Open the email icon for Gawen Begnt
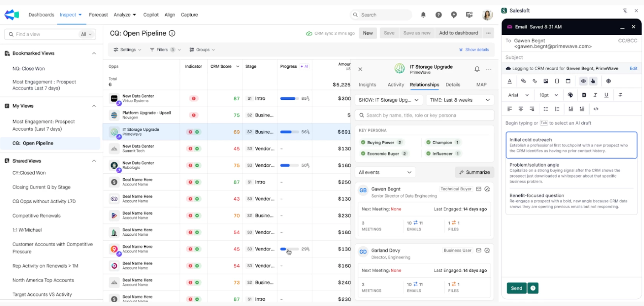Viewport: 644px width, 306px height. pyautogui.click(x=479, y=189)
